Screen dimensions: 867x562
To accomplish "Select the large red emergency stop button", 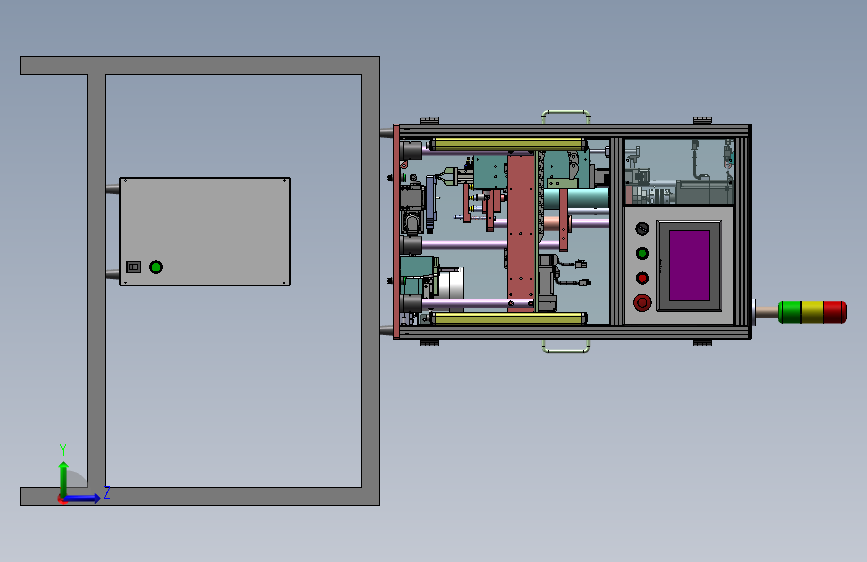I will coord(642,303).
